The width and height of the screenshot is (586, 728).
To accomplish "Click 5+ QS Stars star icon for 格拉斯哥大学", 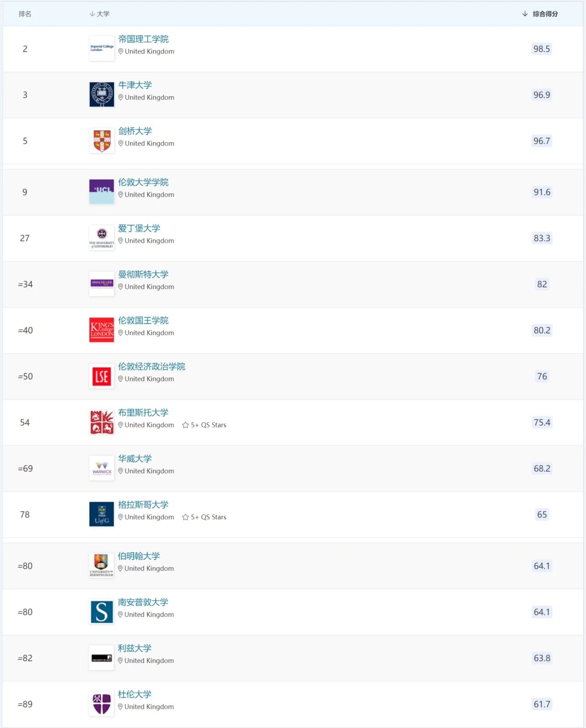I will pos(185,517).
